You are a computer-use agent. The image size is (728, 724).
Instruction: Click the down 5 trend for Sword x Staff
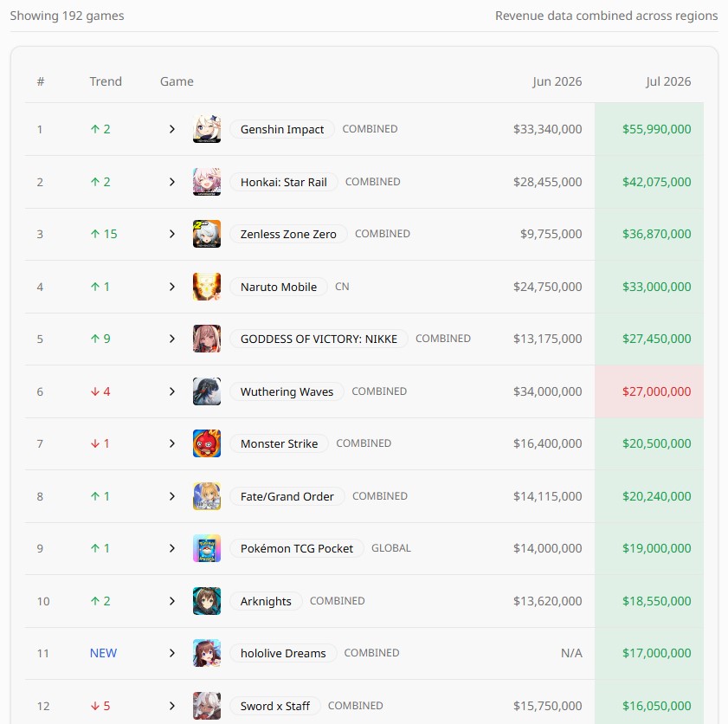(100, 706)
